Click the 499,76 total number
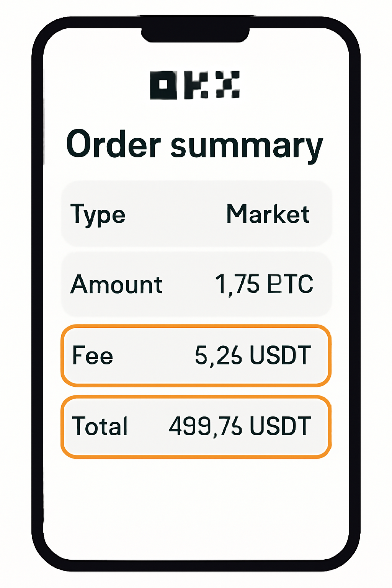 [206, 426]
